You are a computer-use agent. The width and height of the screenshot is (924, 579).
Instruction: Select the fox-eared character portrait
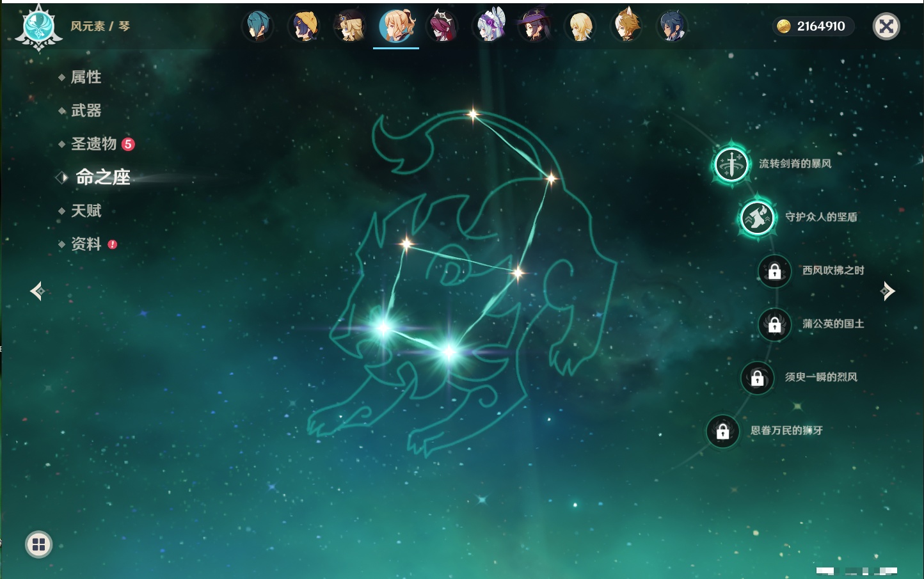tap(626, 26)
